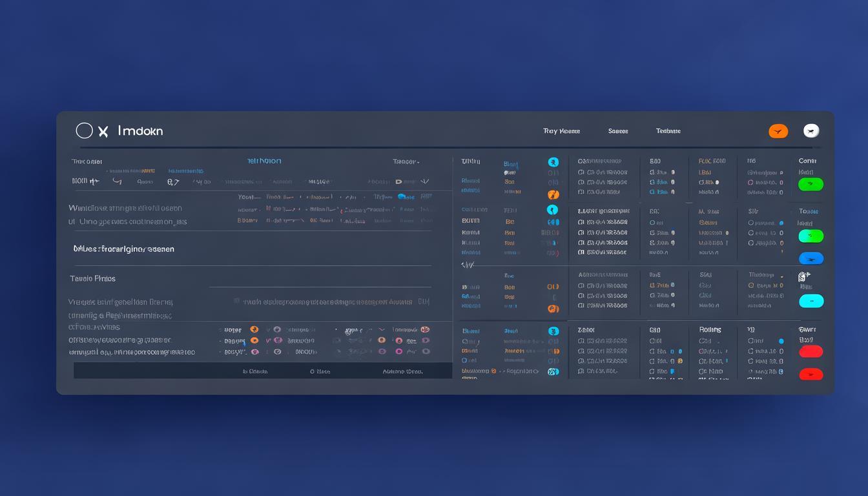
Task: Open the Sosree header tab
Action: pos(617,131)
